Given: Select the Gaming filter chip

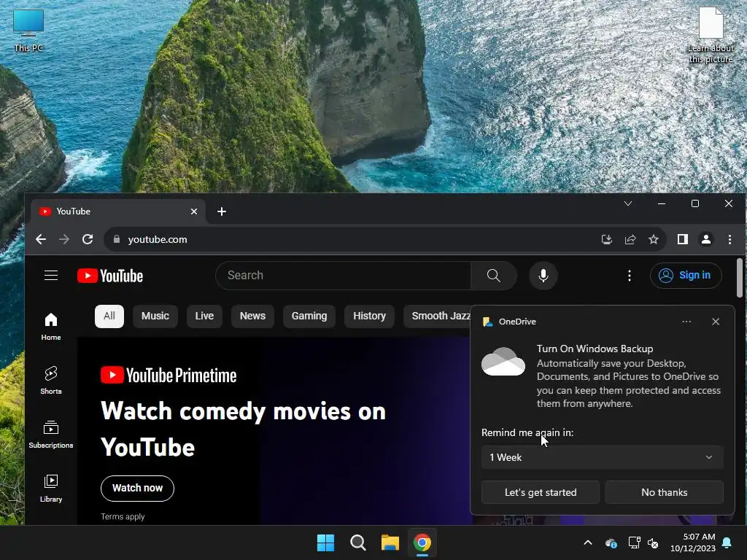Looking at the screenshot, I should tap(309, 316).
